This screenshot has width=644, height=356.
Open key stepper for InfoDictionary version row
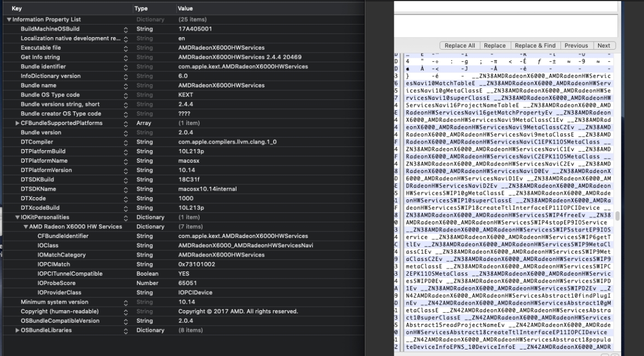126,77
